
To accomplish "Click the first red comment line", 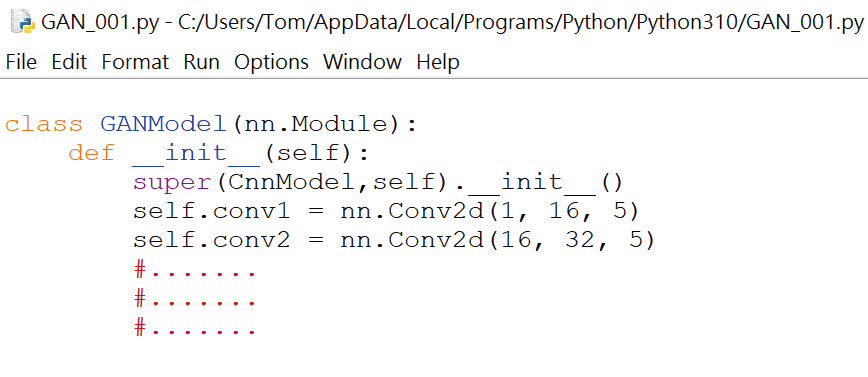I will 195,271.
